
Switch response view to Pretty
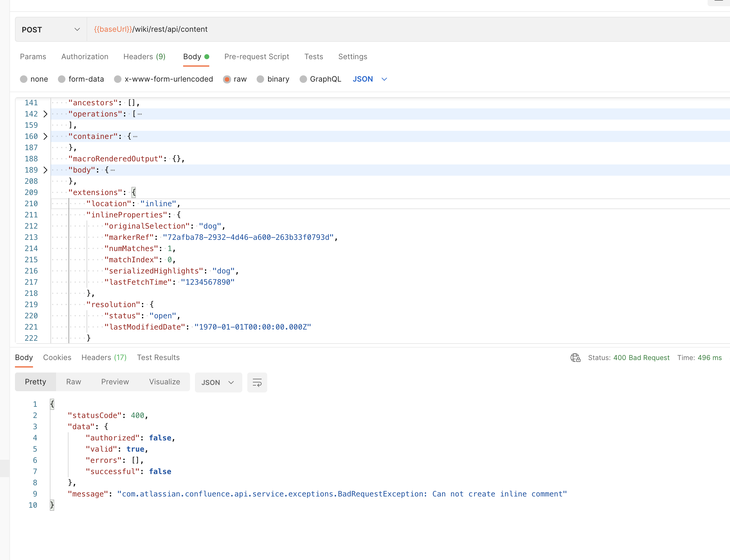(36, 382)
